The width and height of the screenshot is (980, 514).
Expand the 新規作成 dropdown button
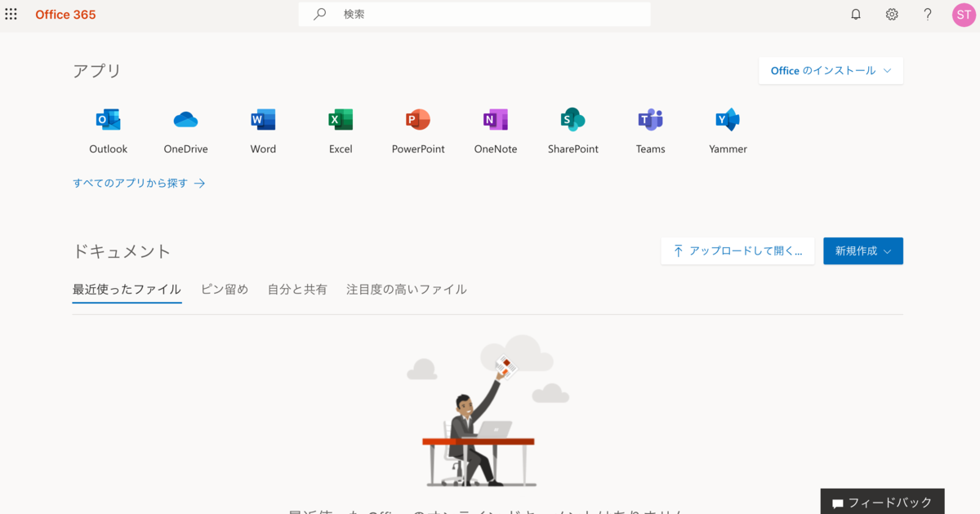pos(863,250)
